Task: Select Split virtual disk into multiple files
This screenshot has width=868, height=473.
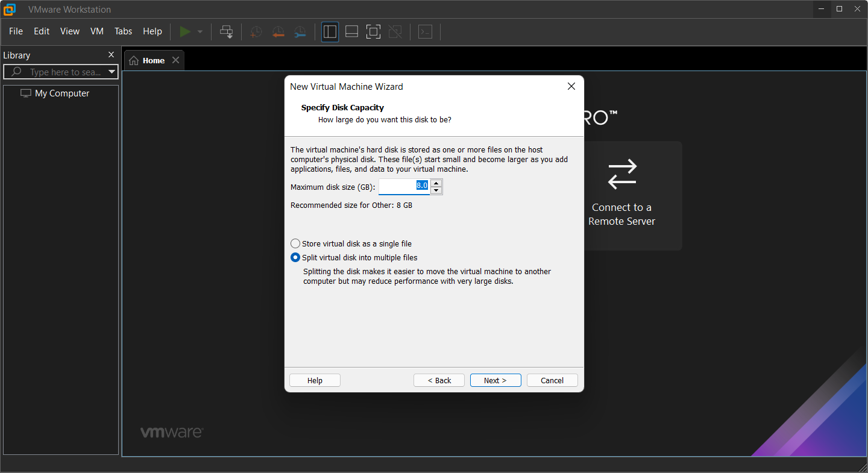Action: [x=354, y=257]
